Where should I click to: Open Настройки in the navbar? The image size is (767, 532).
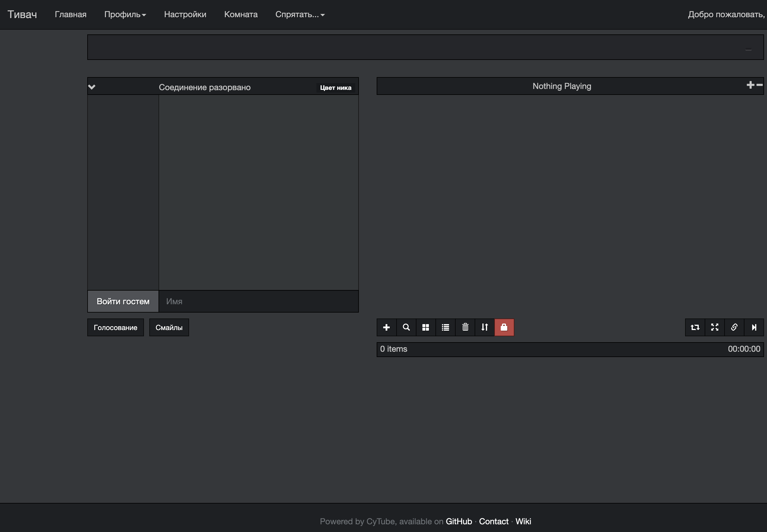pos(185,14)
